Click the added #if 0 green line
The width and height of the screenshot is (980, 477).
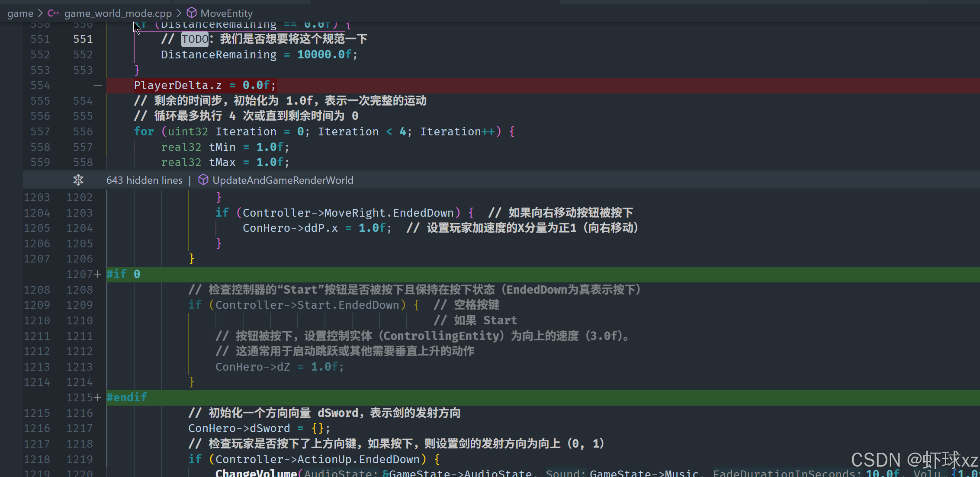pos(124,274)
